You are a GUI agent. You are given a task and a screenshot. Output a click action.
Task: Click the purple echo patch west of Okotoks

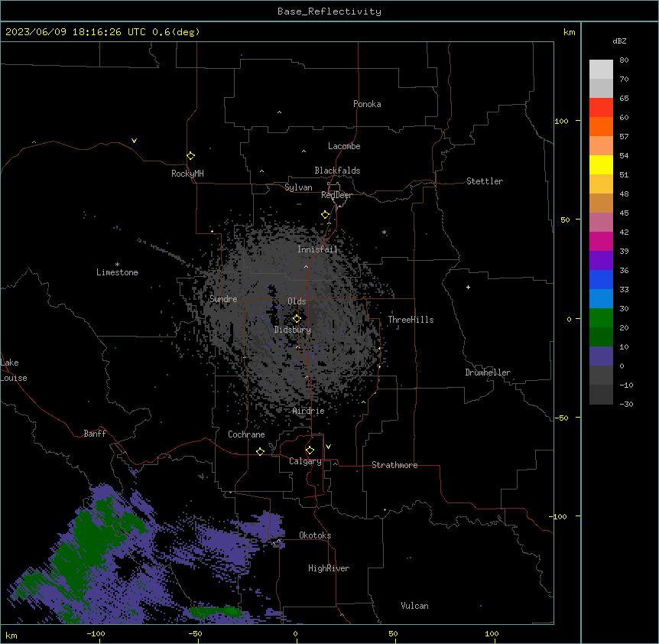pos(269,525)
